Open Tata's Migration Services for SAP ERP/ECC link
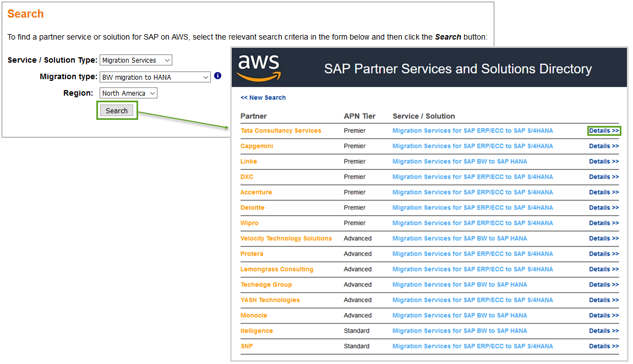 point(473,131)
